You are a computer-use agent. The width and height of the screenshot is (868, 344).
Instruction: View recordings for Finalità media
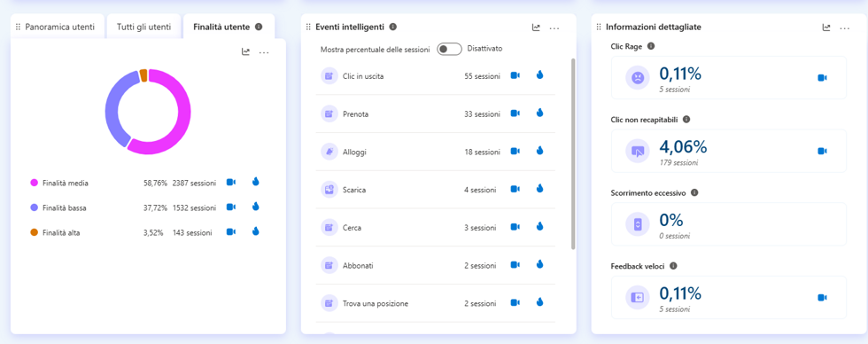(231, 182)
